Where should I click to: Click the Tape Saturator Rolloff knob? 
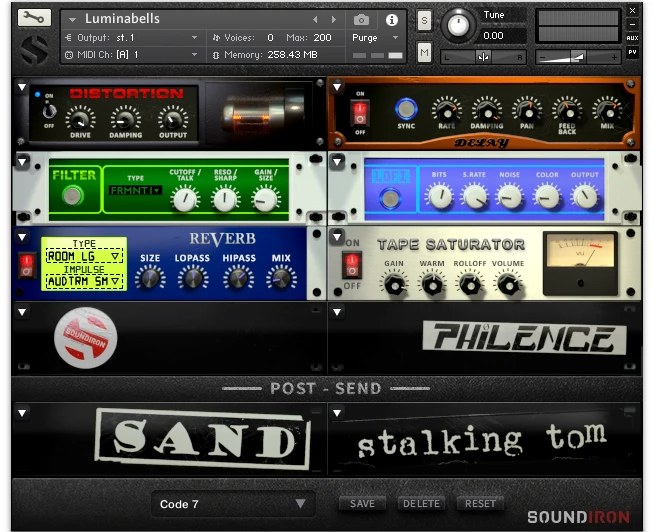(470, 285)
